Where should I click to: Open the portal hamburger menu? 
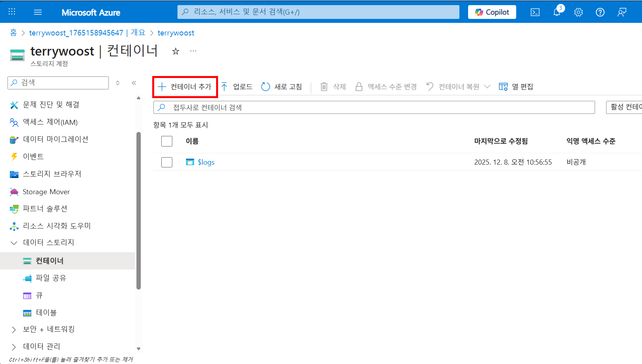pos(38,11)
